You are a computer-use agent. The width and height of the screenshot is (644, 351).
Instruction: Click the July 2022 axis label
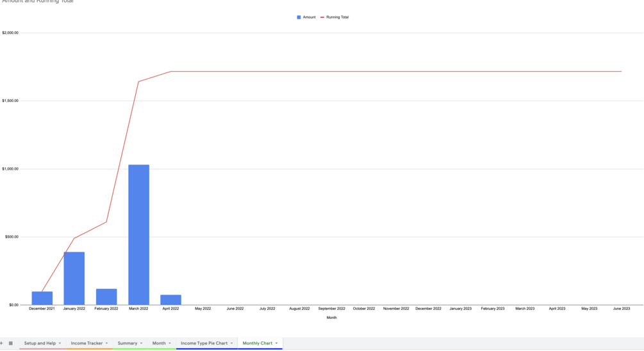pyautogui.click(x=267, y=309)
